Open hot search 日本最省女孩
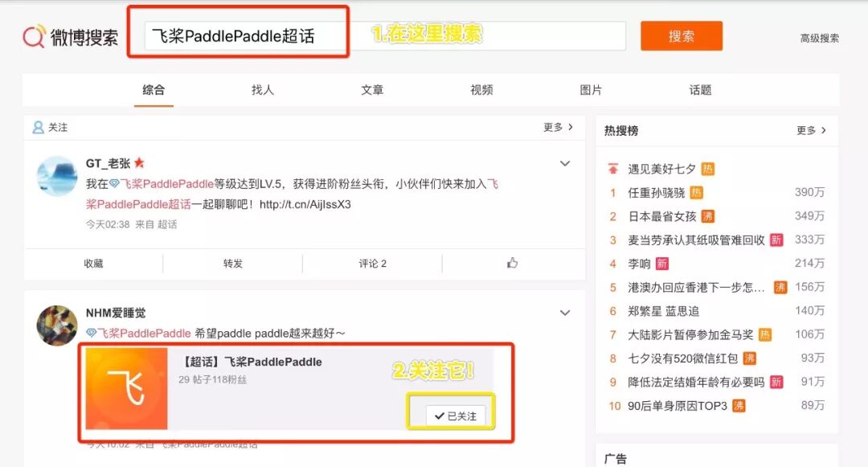This screenshot has width=868, height=467. click(x=662, y=216)
